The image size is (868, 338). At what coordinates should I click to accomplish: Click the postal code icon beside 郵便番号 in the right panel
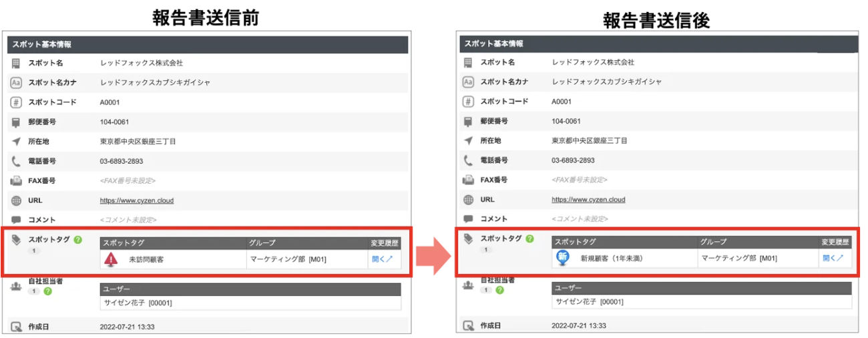pos(469,122)
